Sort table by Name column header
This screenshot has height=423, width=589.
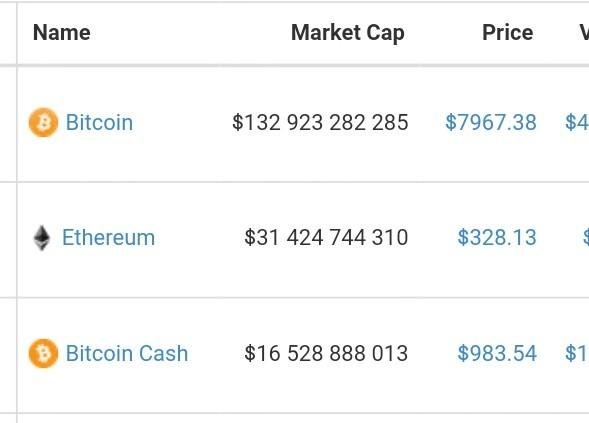pyautogui.click(x=62, y=33)
